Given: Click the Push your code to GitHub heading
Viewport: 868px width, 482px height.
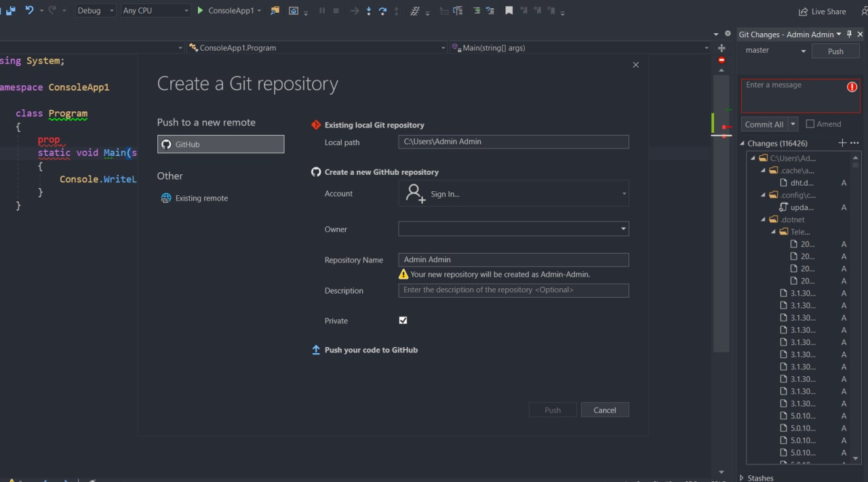Looking at the screenshot, I should point(371,350).
